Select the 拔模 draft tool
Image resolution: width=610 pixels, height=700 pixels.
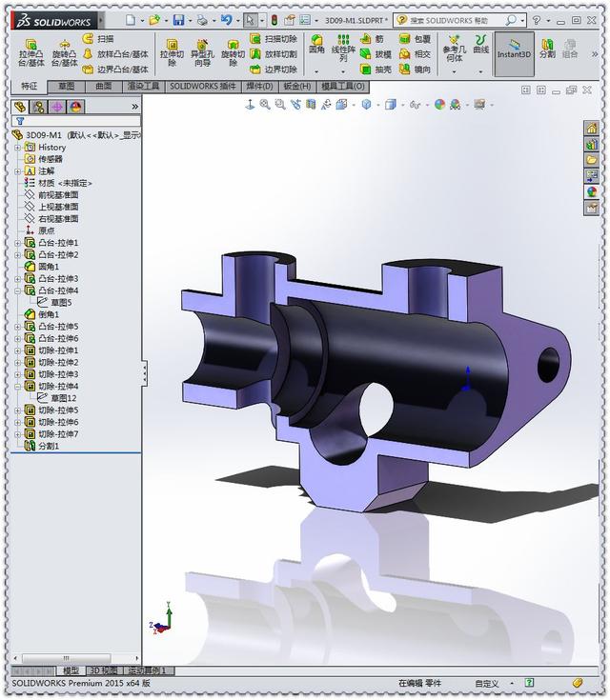click(x=376, y=54)
